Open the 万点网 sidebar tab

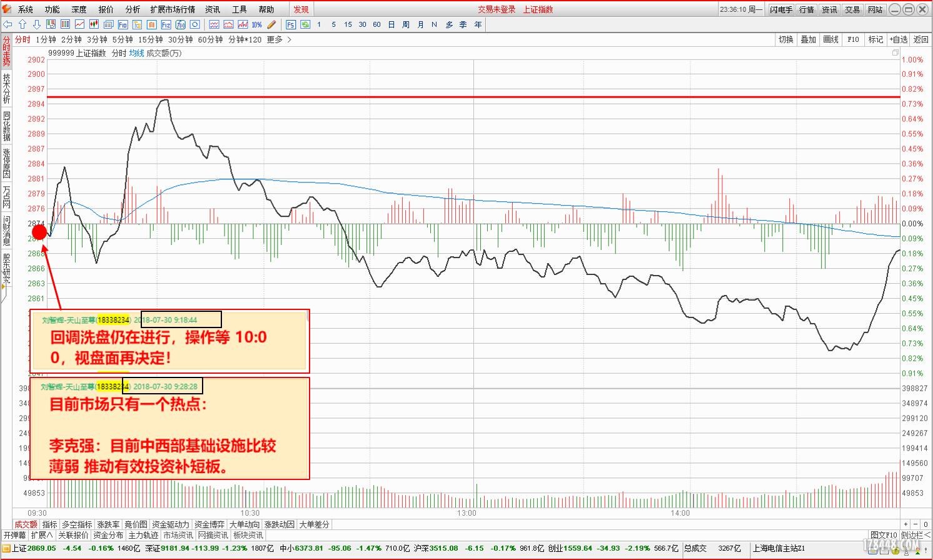tap(6, 196)
